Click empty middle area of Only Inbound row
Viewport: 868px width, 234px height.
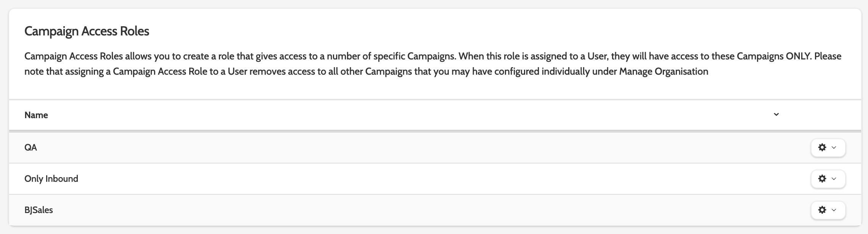[420, 179]
